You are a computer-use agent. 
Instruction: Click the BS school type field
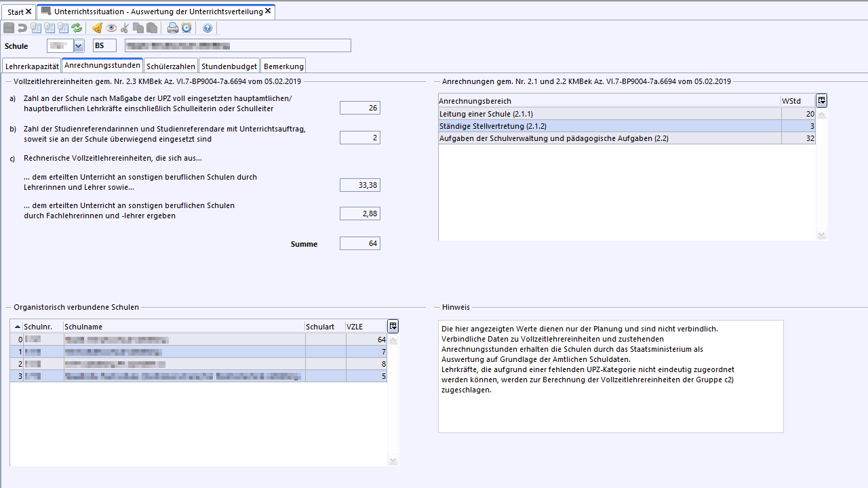[x=105, y=46]
